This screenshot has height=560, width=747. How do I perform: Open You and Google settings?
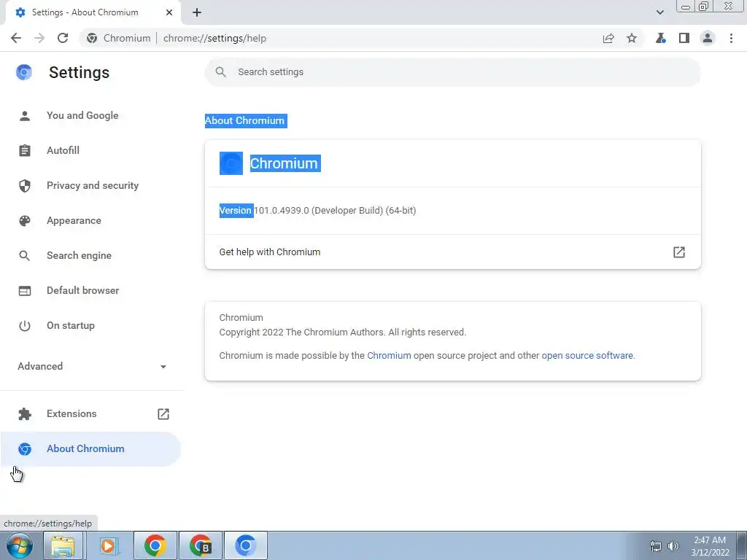tap(82, 115)
